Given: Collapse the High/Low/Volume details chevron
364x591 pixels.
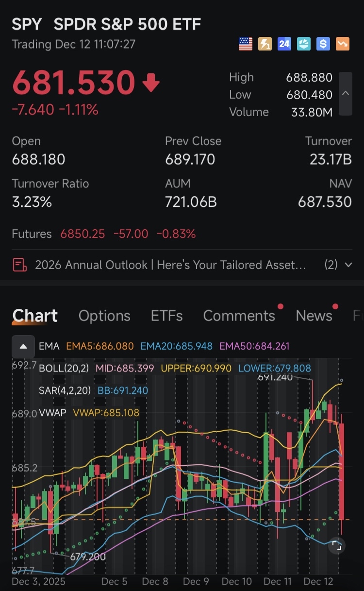Looking at the screenshot, I should click(x=346, y=94).
